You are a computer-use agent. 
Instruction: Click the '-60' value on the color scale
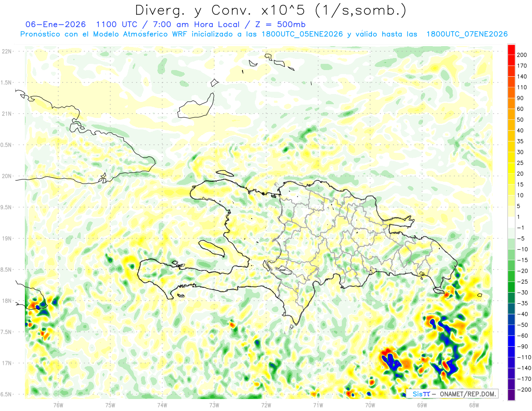coord(522,336)
